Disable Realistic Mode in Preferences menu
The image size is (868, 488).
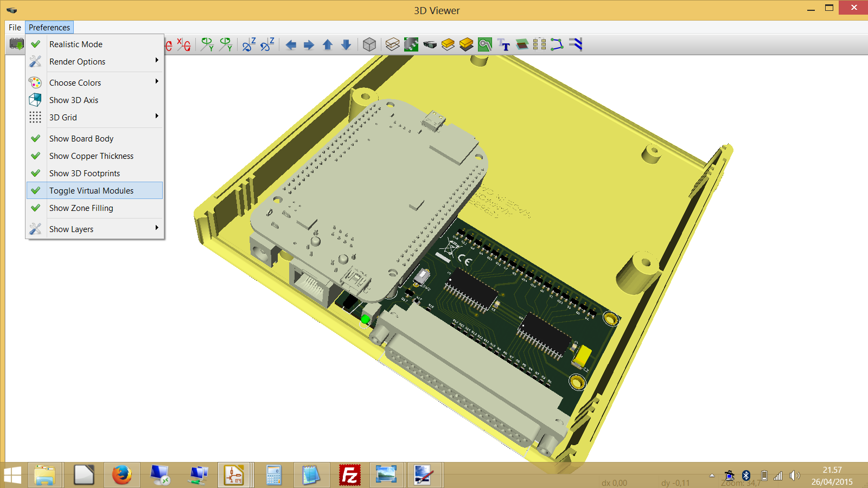pos(76,44)
